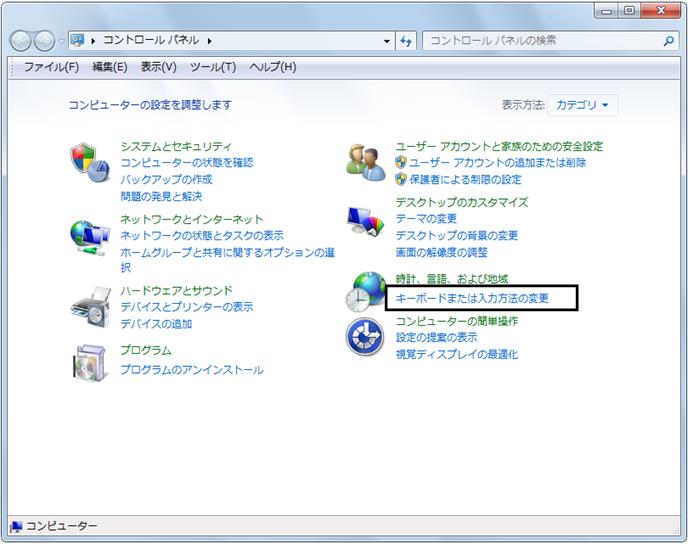
Task: Click the refresh arrows button
Action: click(x=406, y=41)
